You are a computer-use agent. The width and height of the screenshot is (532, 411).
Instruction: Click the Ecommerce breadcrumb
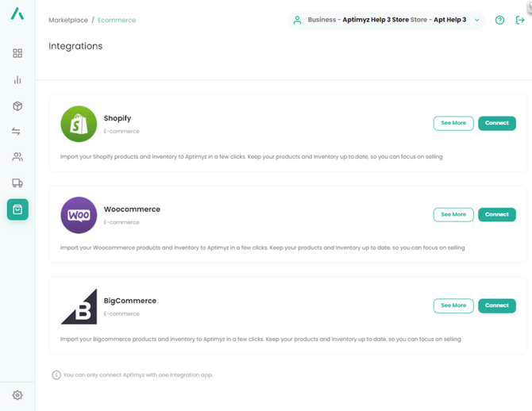pos(117,21)
